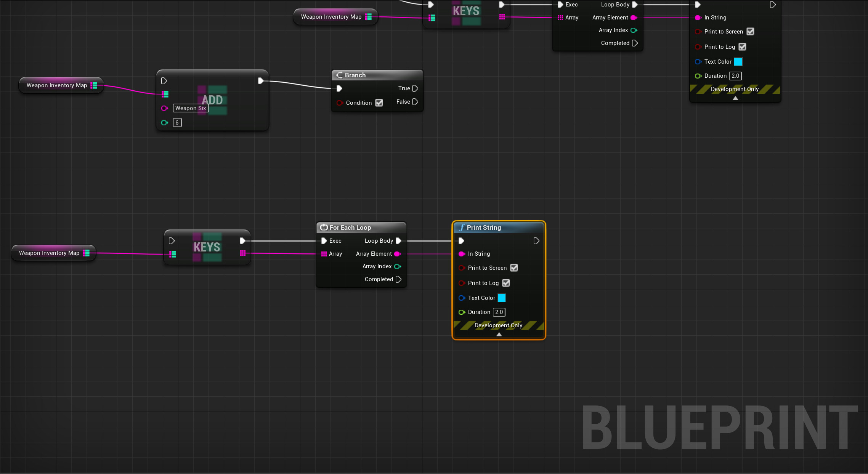Click the Weapon Six key input field
This screenshot has width=868, height=474.
pyautogui.click(x=191, y=108)
